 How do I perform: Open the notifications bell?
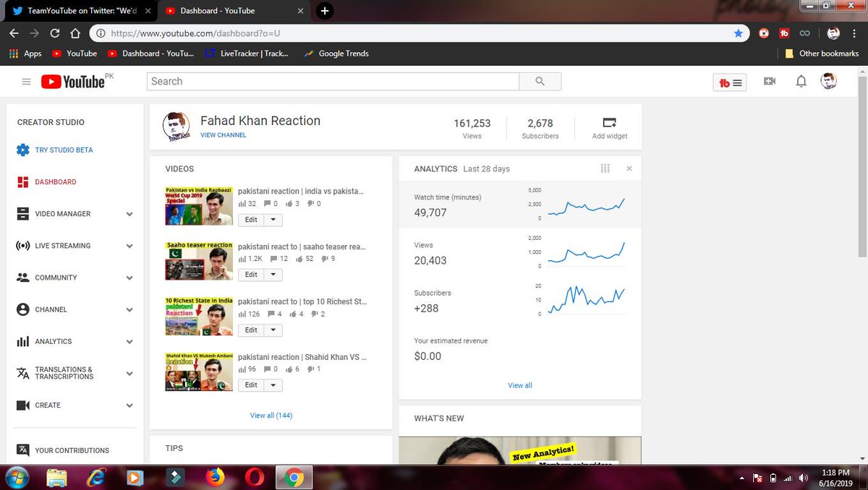[801, 82]
